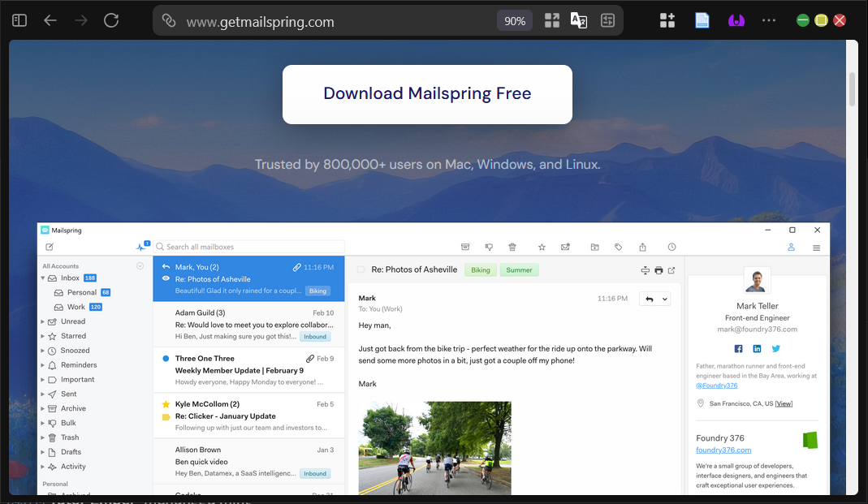Apply a label using the tag icon
The image size is (868, 504).
tap(619, 247)
